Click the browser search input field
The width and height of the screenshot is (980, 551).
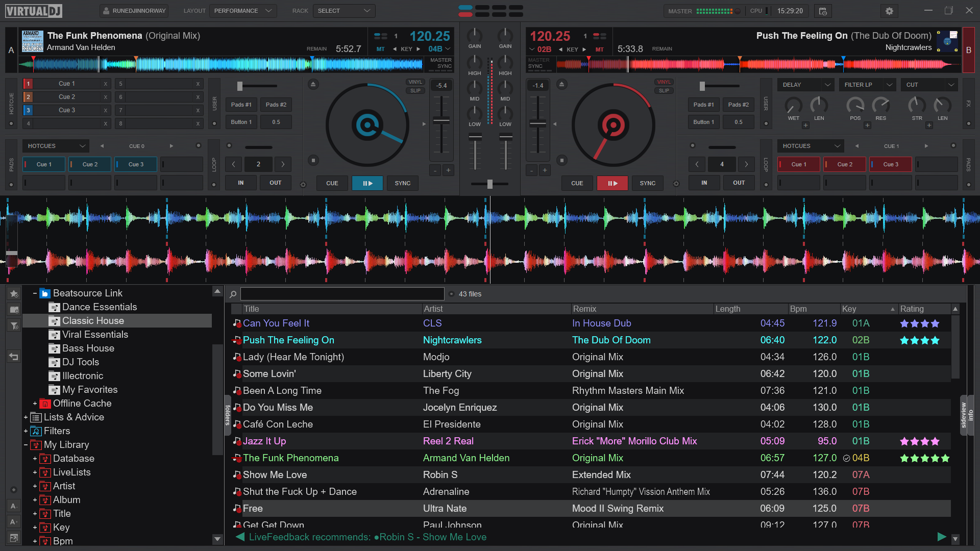pyautogui.click(x=342, y=294)
